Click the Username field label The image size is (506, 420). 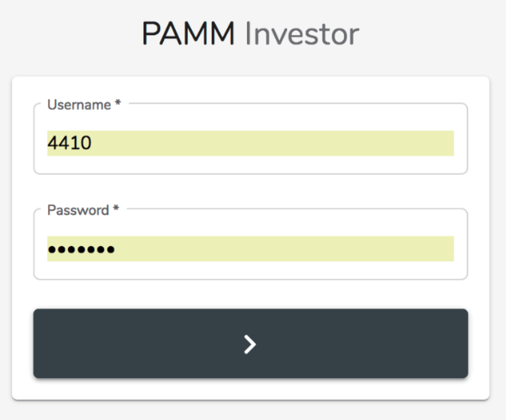tap(79, 105)
